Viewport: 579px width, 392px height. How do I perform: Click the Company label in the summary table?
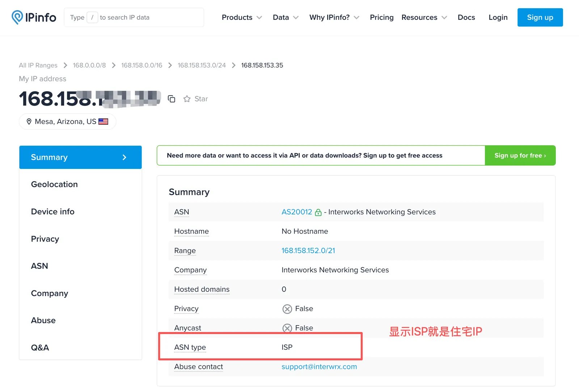[x=190, y=270]
